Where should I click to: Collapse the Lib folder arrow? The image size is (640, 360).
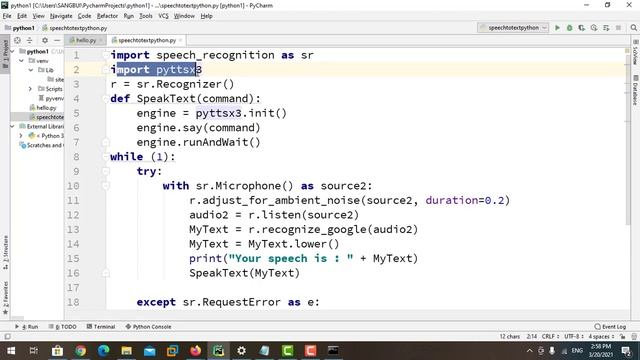pos(31,70)
